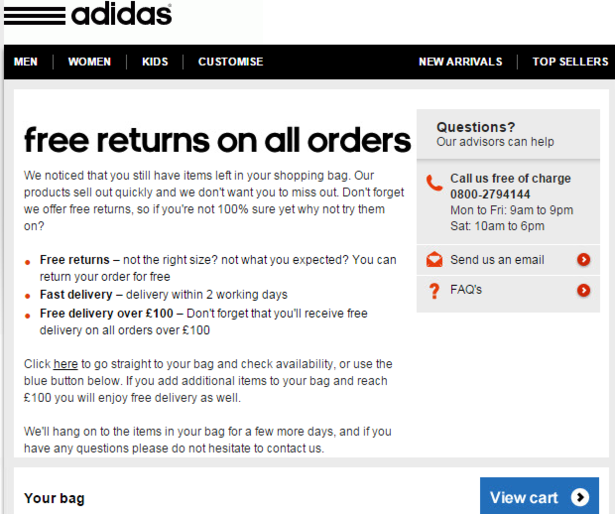Open the WOMEN menu
Screen dimensions: 615x514
coord(89,62)
